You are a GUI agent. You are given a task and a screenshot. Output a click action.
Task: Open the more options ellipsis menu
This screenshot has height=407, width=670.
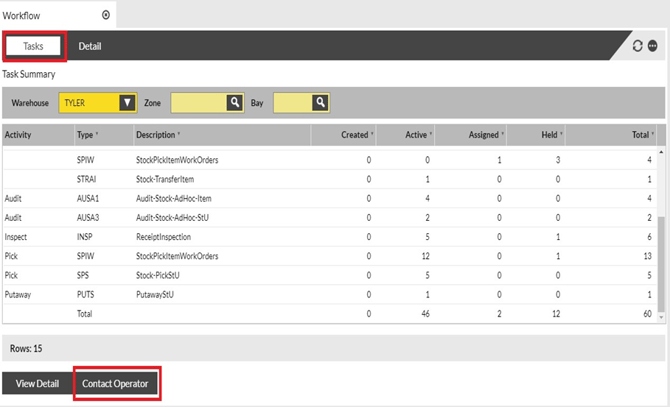click(x=652, y=46)
